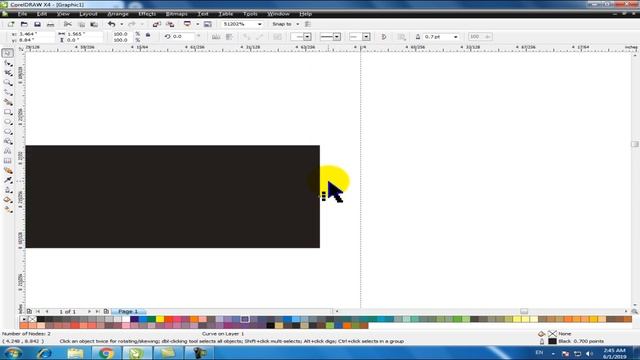This screenshot has width=640, height=360.
Task: Open the Options icon beside Snap to
Action: pyautogui.click(x=308, y=24)
